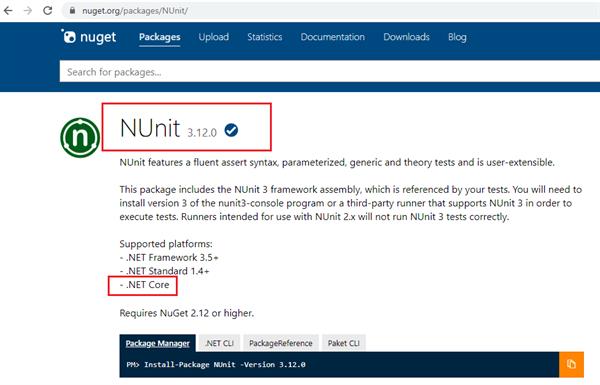The width and height of the screenshot is (600, 385).
Task: Focus the Search for packages field
Action: (329, 72)
